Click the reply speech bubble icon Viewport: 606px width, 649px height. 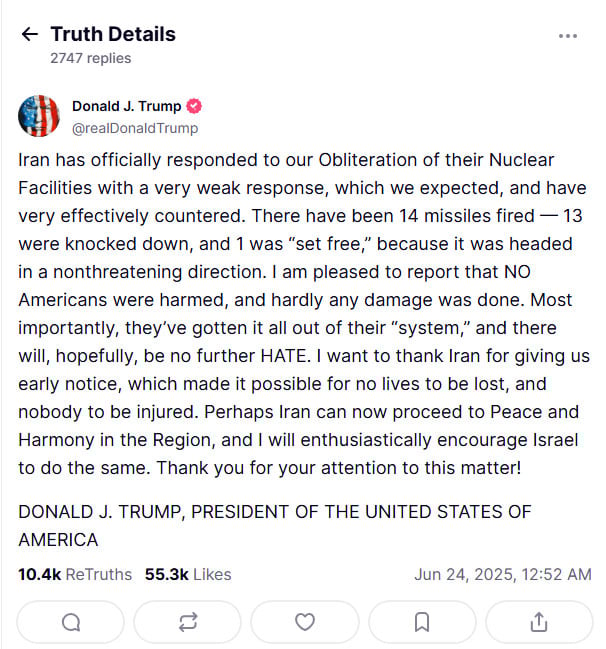click(71, 622)
